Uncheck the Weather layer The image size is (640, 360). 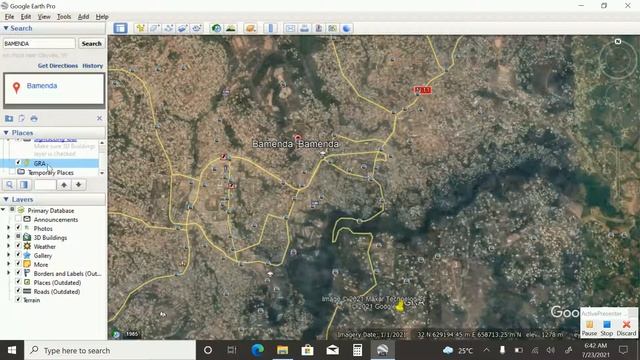[18, 246]
